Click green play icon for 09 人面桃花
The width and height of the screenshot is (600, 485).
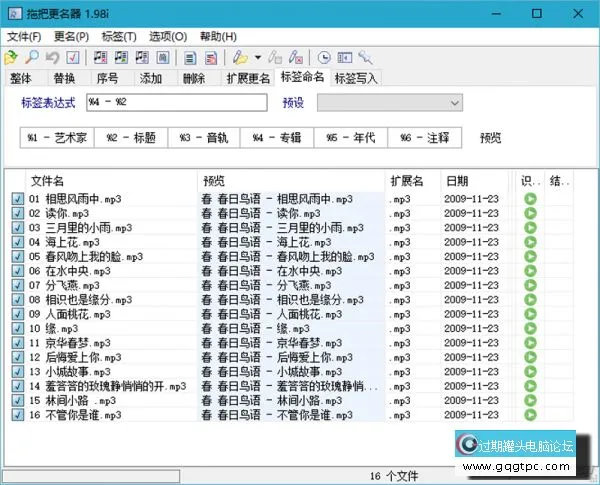coord(530,314)
